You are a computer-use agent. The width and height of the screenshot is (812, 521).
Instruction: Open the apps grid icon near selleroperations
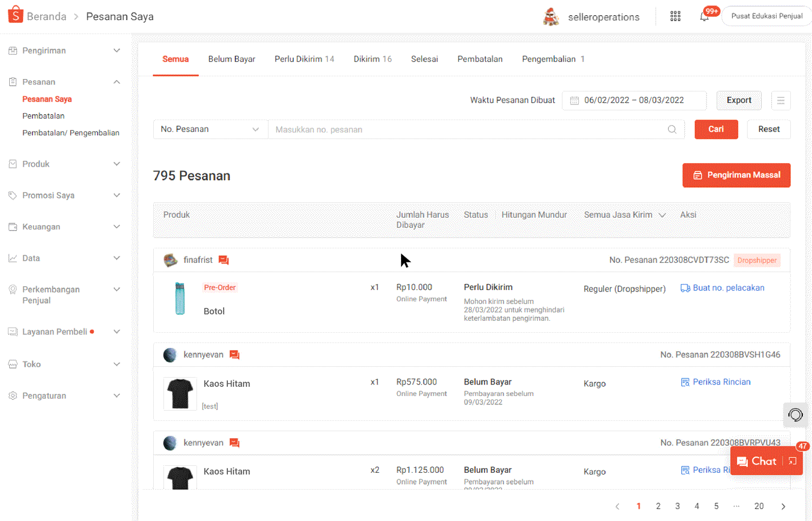(x=675, y=16)
